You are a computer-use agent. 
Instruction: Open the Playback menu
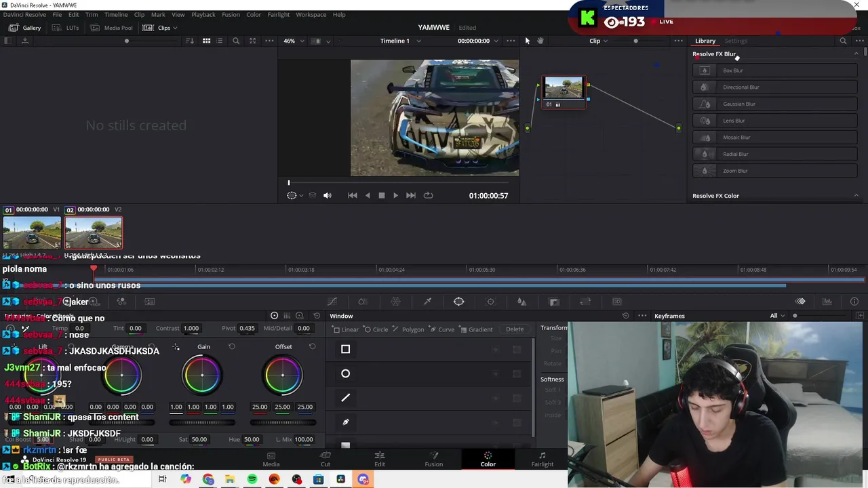tap(203, 14)
